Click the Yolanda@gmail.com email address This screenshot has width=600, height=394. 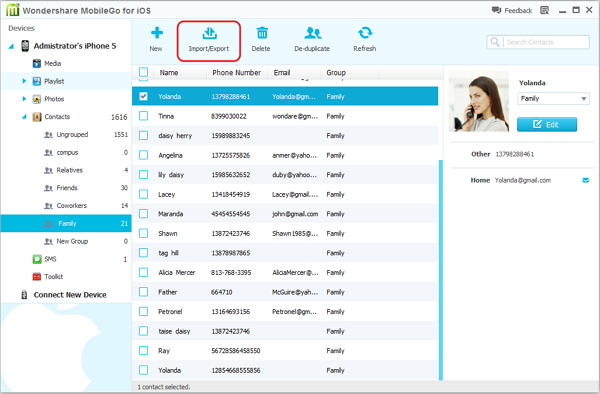(x=523, y=180)
